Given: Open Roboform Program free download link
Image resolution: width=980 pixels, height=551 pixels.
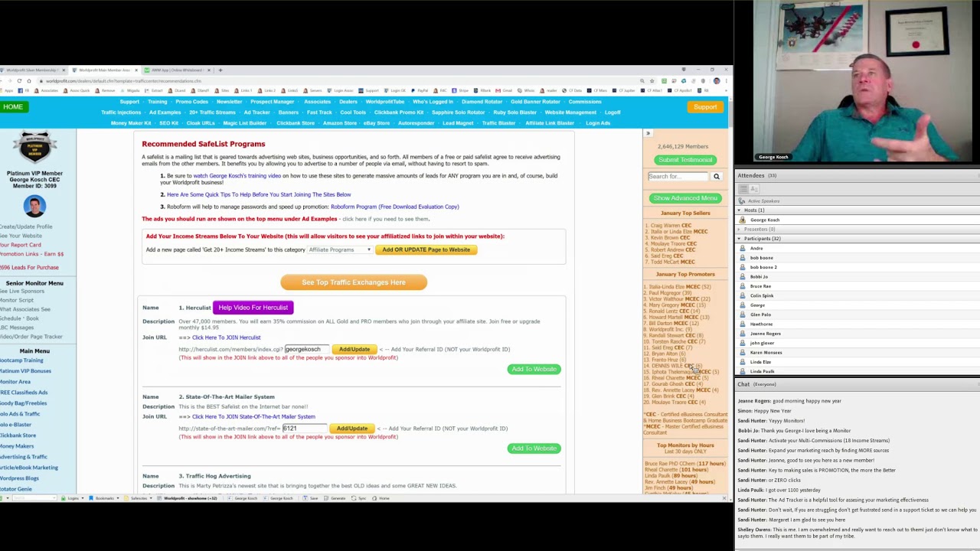Looking at the screenshot, I should (395, 207).
